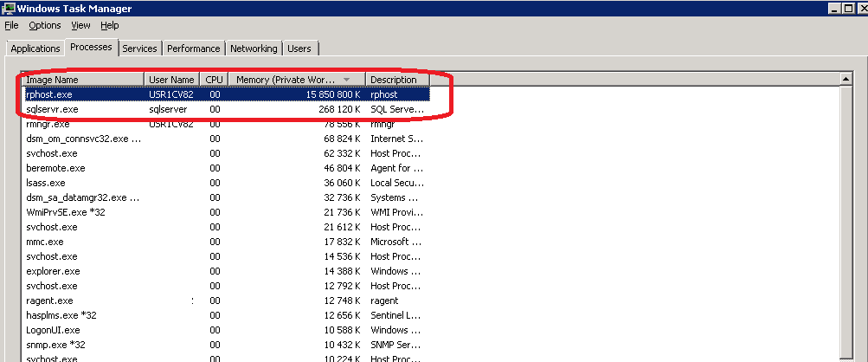
Task: Open the Help menu
Action: click(x=110, y=25)
